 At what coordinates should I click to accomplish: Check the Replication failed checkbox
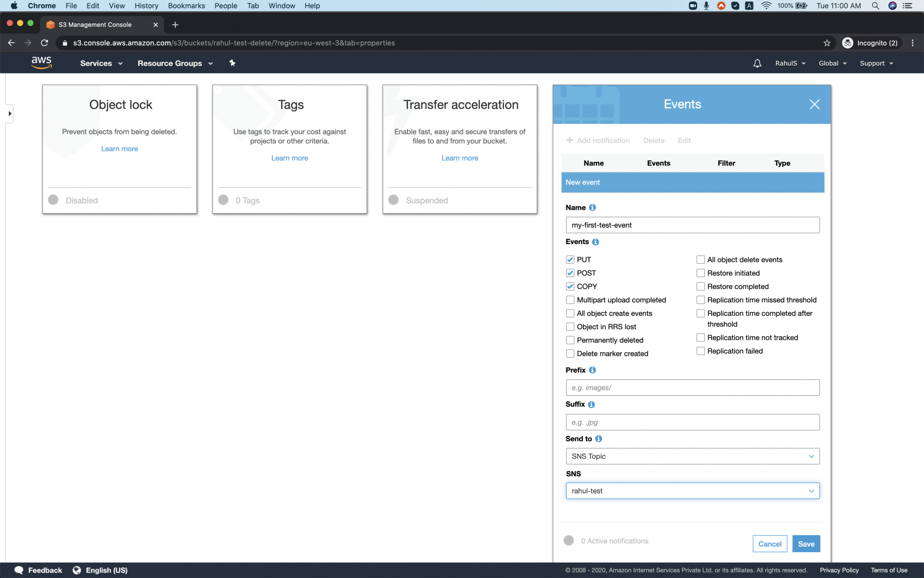click(700, 351)
